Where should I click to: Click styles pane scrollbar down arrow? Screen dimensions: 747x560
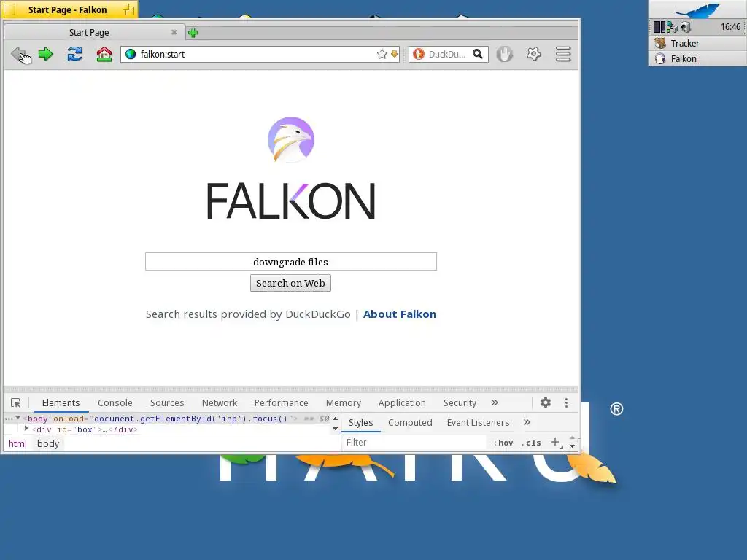click(x=572, y=446)
